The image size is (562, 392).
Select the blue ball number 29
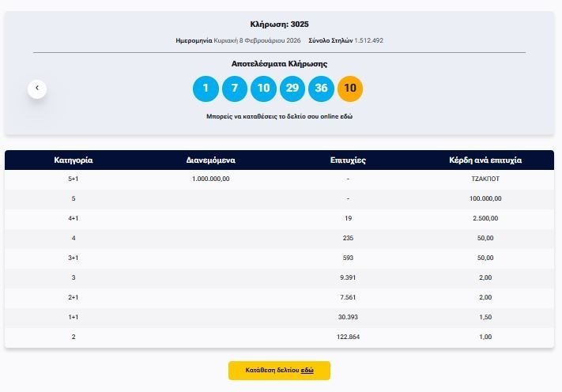click(292, 89)
